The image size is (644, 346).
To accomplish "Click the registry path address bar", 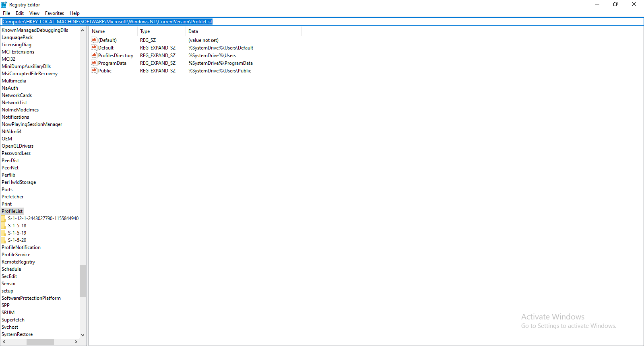I will (x=322, y=22).
